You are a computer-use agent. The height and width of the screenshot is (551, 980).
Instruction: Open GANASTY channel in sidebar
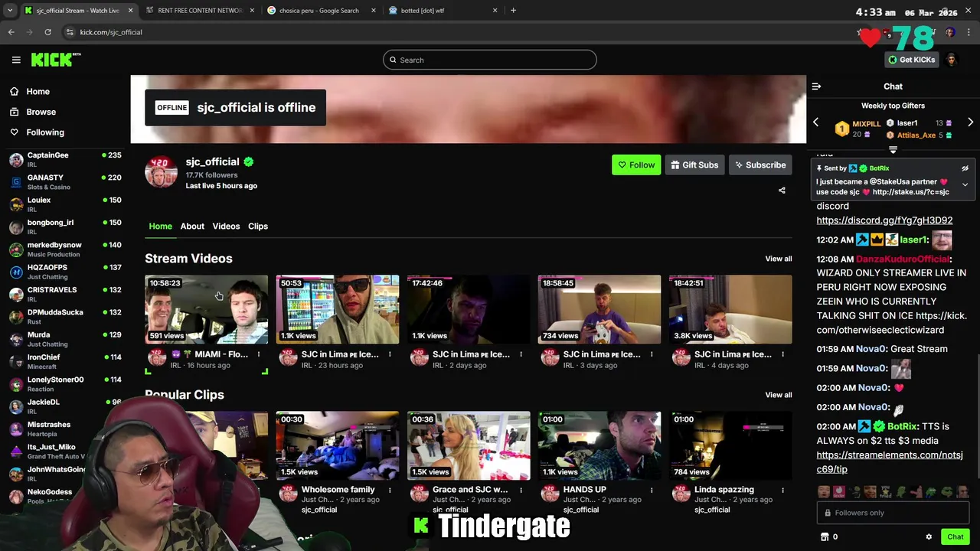[65, 182]
